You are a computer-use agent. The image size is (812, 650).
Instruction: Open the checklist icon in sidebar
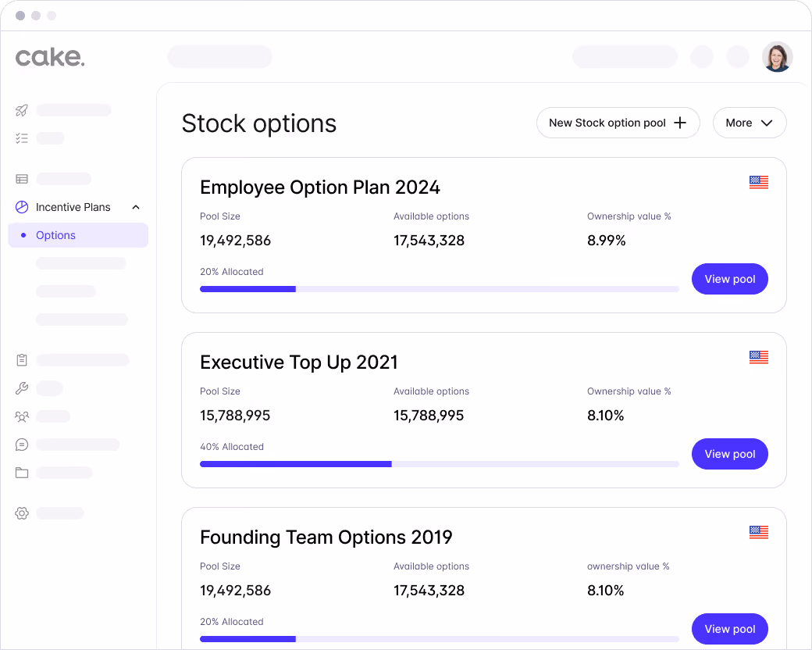(x=22, y=138)
